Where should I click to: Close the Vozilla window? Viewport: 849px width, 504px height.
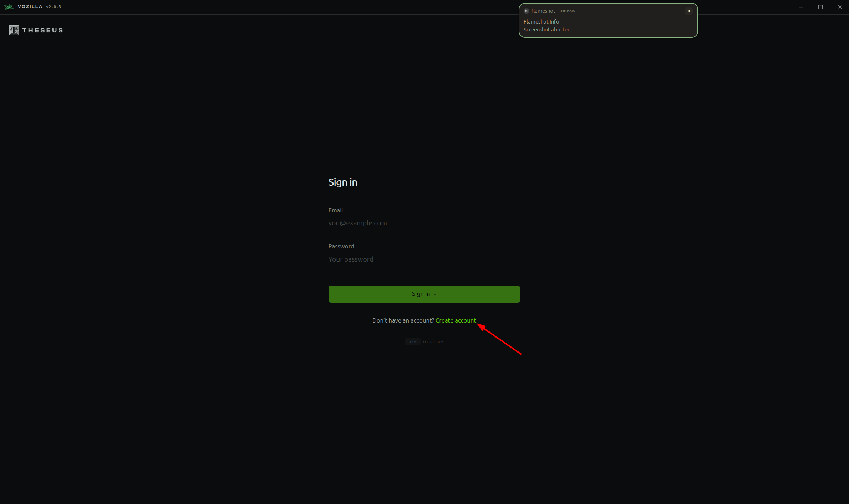click(x=840, y=7)
